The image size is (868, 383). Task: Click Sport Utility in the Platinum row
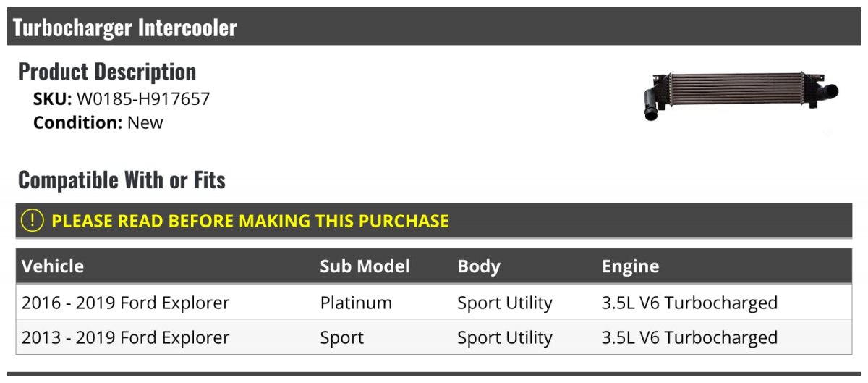[x=505, y=303]
